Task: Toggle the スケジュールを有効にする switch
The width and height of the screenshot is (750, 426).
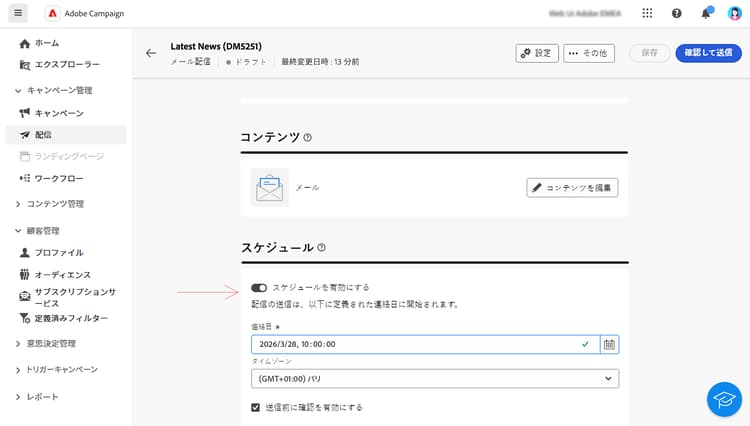Action: tap(259, 288)
